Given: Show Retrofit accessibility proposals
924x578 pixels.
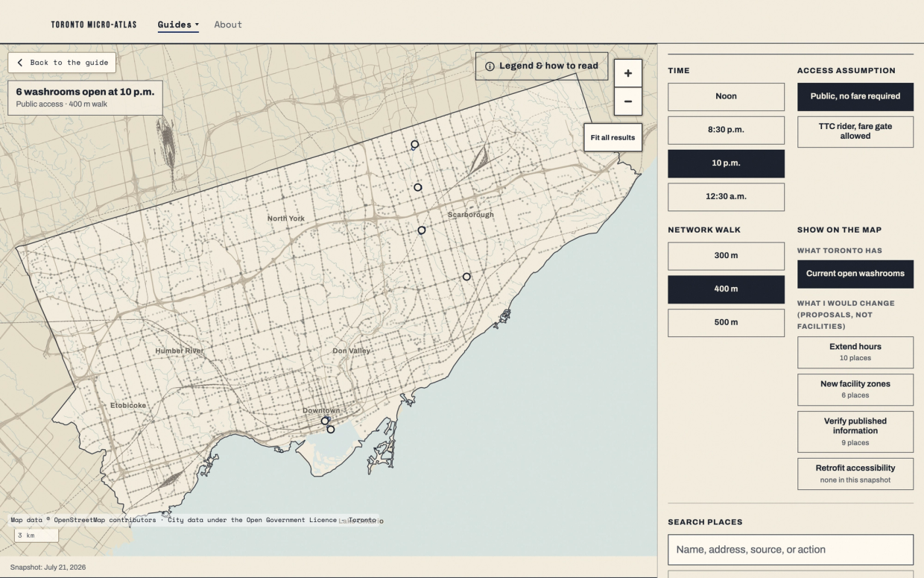Looking at the screenshot, I should pos(855,474).
